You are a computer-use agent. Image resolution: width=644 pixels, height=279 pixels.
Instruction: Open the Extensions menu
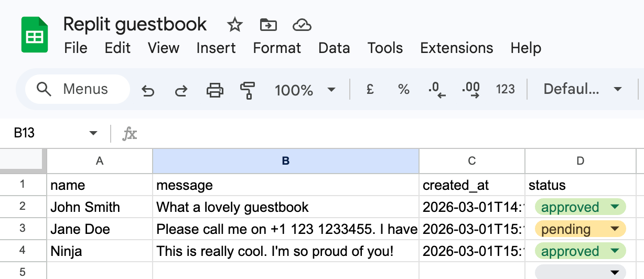tap(456, 48)
